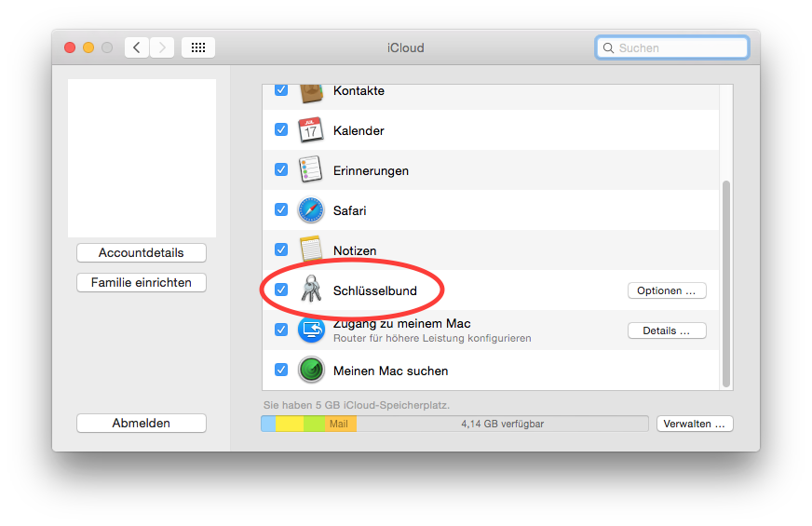Toggle the Meinen Mac suchen checkbox

(x=281, y=370)
